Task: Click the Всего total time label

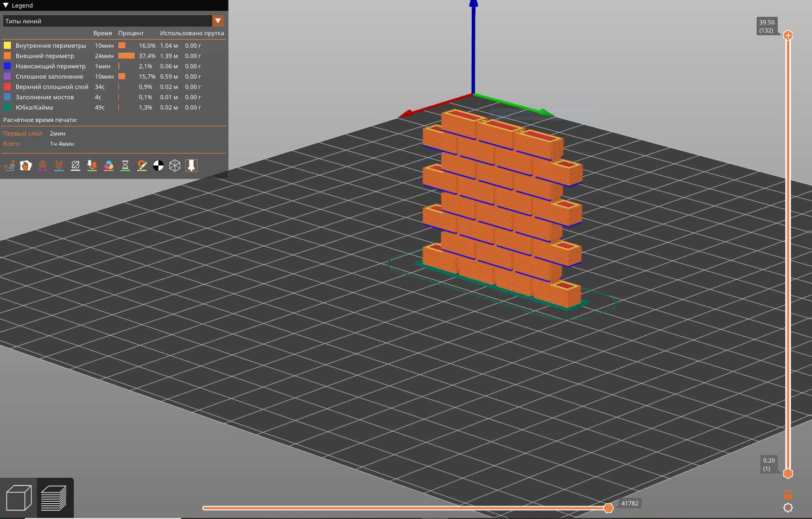Action: (12, 144)
